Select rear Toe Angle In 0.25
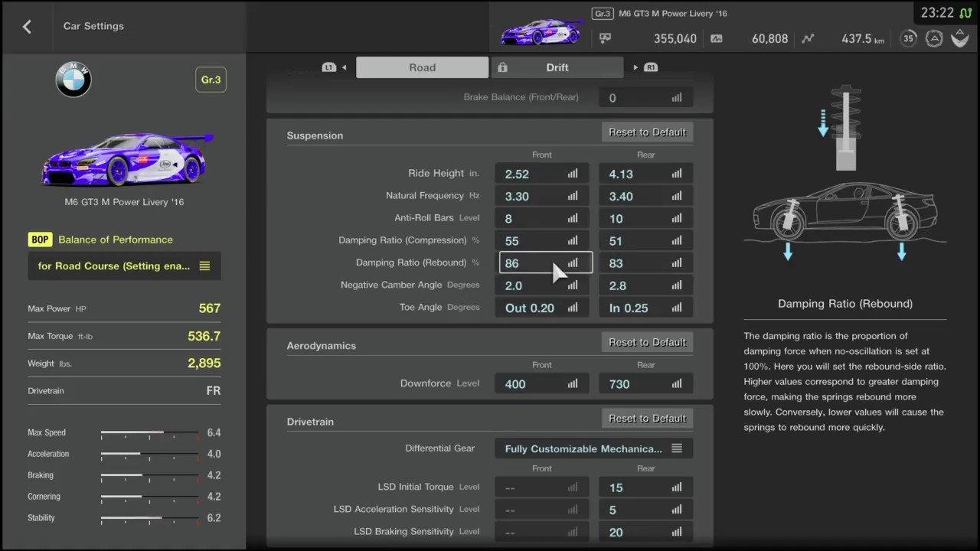Viewport: 980px width, 551px height. [629, 308]
